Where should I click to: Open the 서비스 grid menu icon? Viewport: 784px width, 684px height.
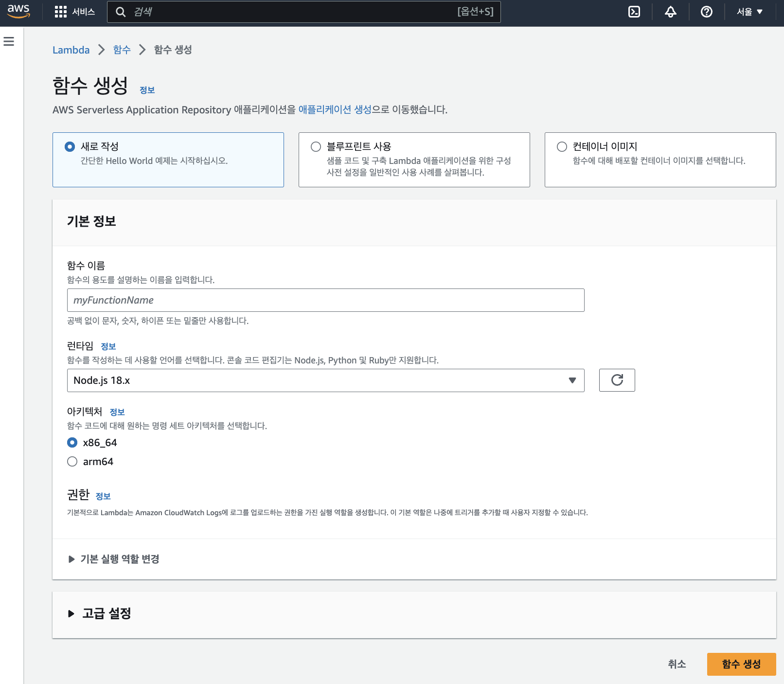[x=61, y=12]
